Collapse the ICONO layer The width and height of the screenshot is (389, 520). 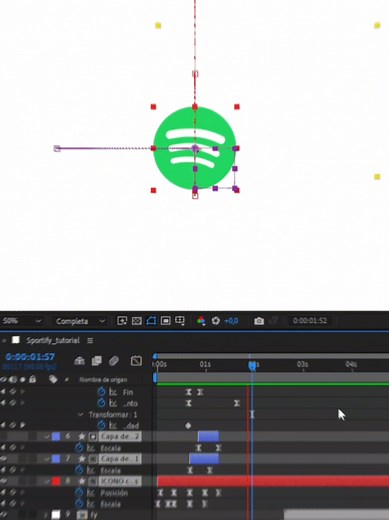click(x=47, y=481)
